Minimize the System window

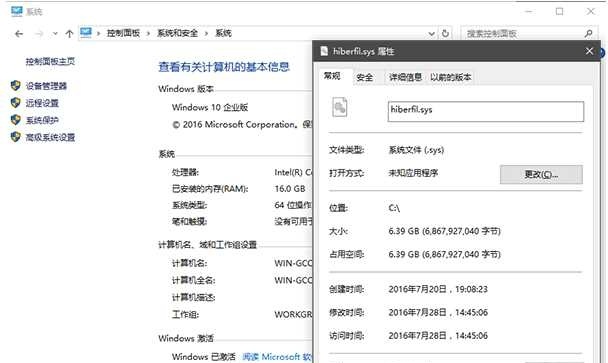(529, 12)
